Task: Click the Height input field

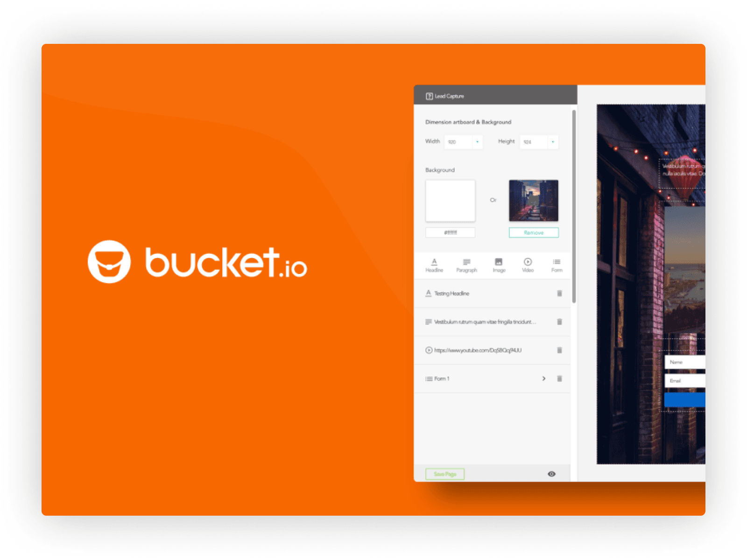Action: coord(534,142)
